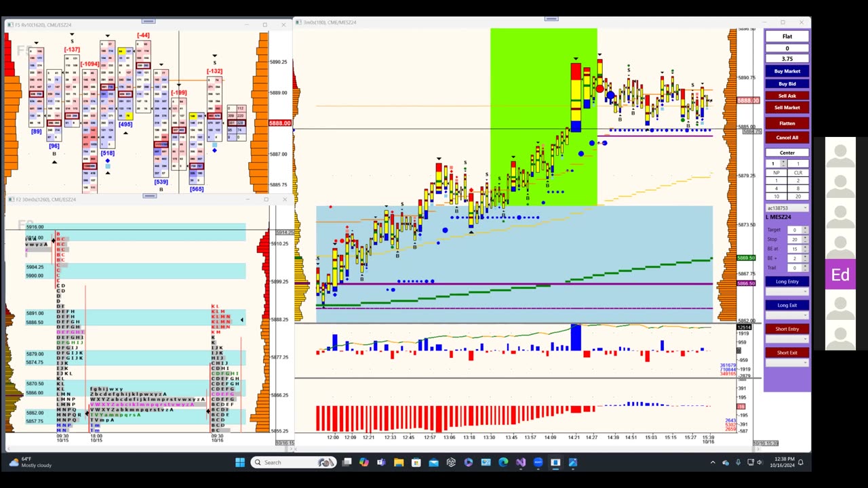
Task: Adjust the Trail value stepper
Action: pos(805,268)
